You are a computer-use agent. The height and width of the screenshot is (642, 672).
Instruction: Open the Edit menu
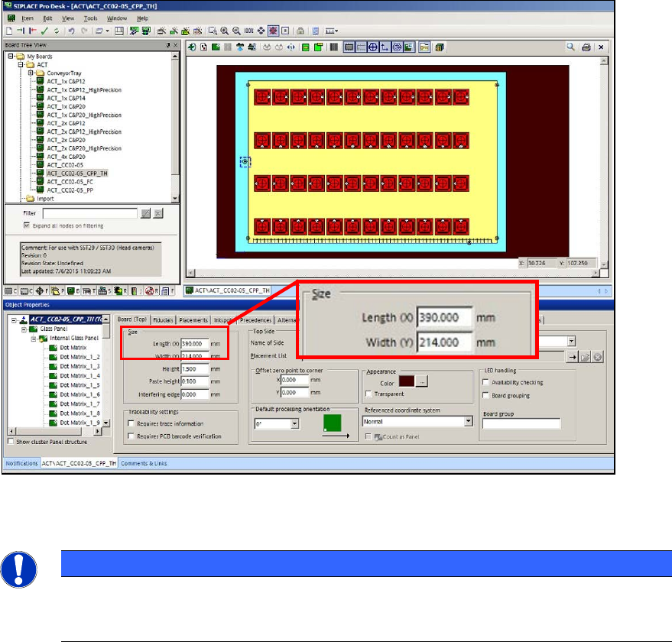click(x=47, y=18)
